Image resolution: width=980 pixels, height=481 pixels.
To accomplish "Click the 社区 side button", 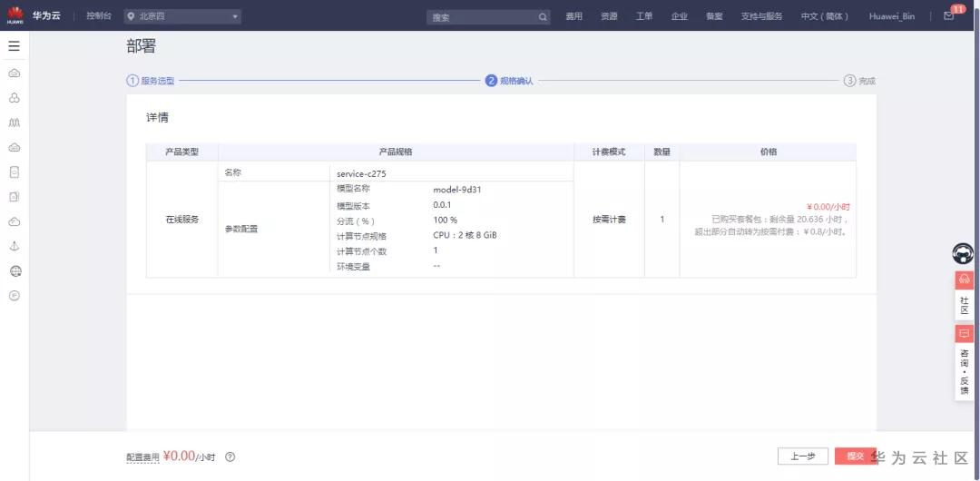I will coord(964,305).
